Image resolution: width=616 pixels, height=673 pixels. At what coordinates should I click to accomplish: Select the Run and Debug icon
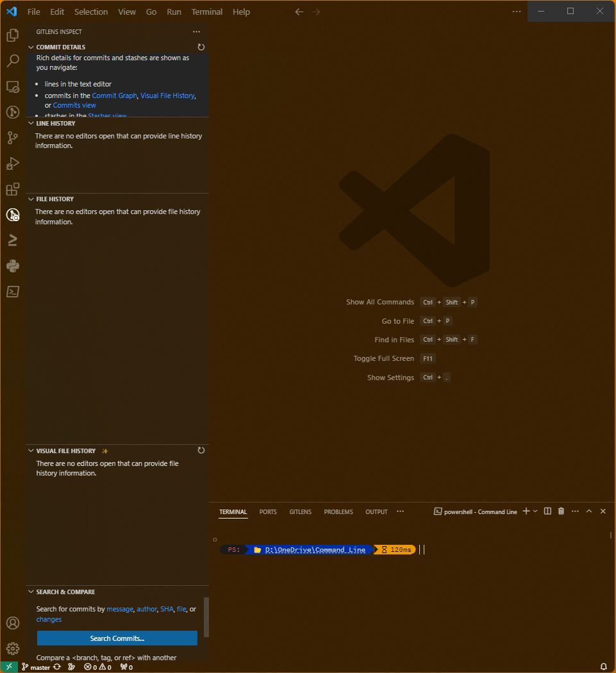[x=12, y=163]
